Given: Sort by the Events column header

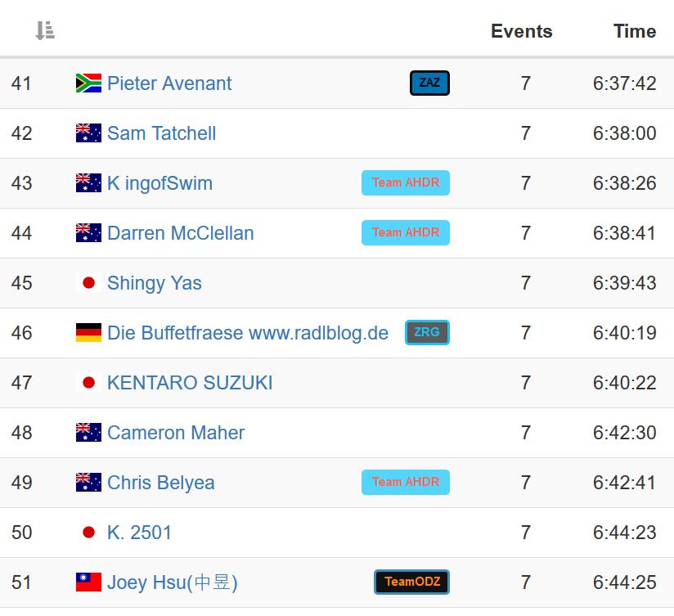Looking at the screenshot, I should point(521,31).
